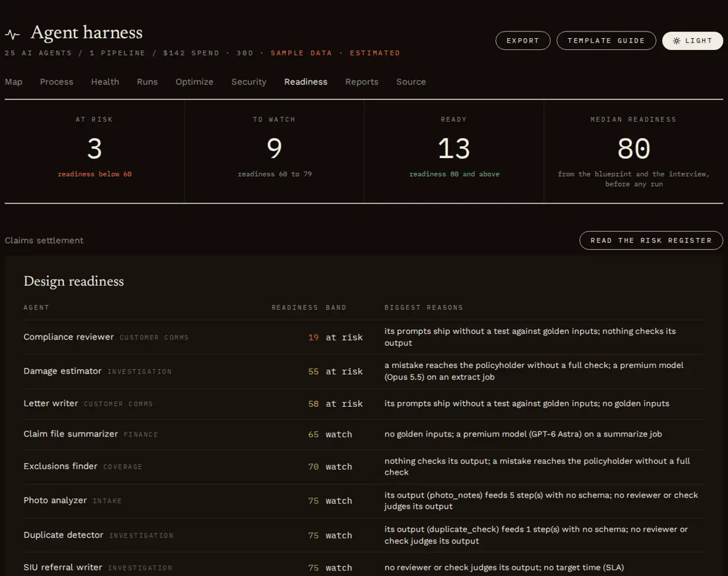The height and width of the screenshot is (576, 728).
Task: Switch to the Map tab
Action: click(14, 81)
